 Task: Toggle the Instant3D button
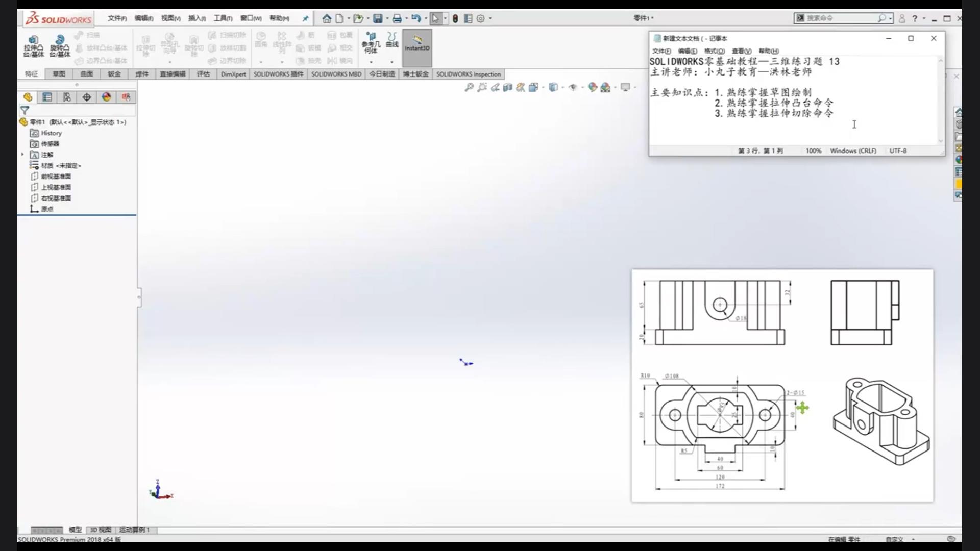click(x=417, y=47)
